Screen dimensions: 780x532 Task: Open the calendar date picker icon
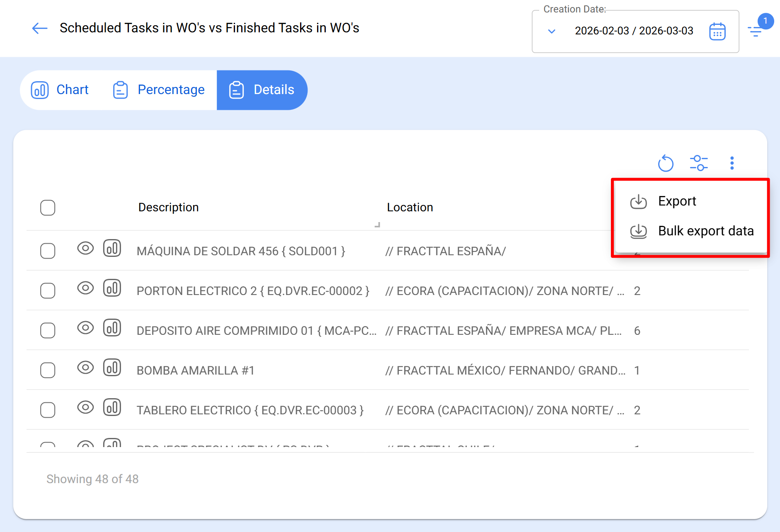tap(717, 31)
